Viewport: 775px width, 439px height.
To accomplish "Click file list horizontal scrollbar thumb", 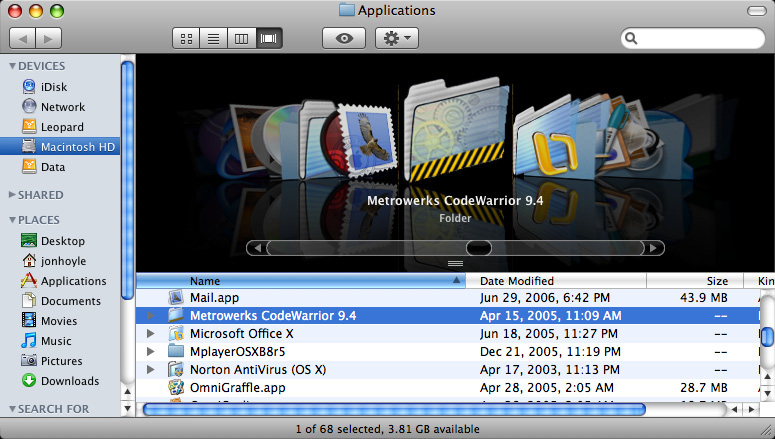I will click(394, 409).
